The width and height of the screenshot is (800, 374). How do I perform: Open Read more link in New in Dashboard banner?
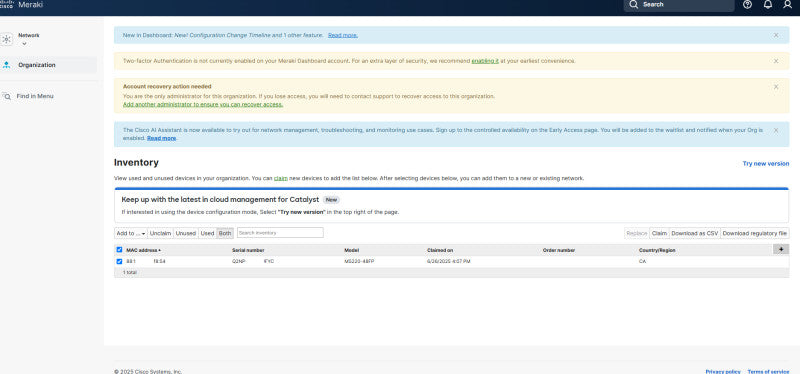pyautogui.click(x=343, y=35)
